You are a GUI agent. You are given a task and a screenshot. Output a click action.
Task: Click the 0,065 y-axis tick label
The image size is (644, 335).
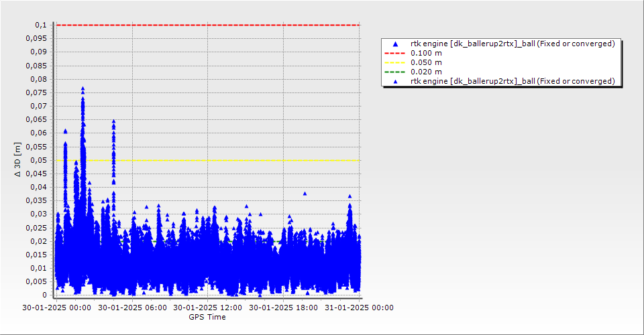point(36,120)
